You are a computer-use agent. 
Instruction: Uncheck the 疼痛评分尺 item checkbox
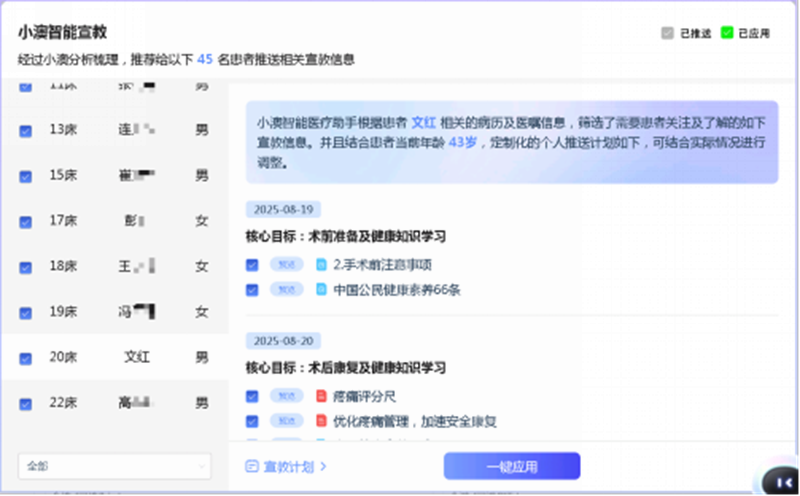(252, 396)
